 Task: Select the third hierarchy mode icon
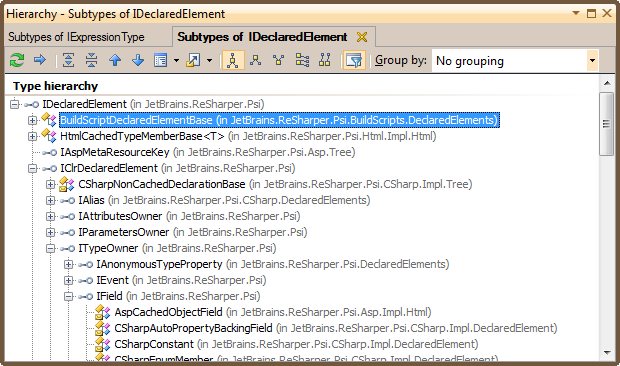278,60
